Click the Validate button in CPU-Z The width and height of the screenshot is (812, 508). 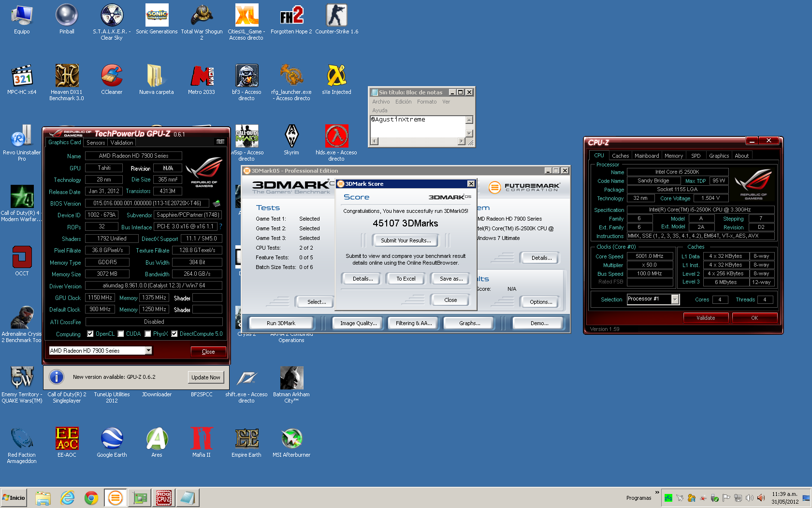(x=705, y=318)
